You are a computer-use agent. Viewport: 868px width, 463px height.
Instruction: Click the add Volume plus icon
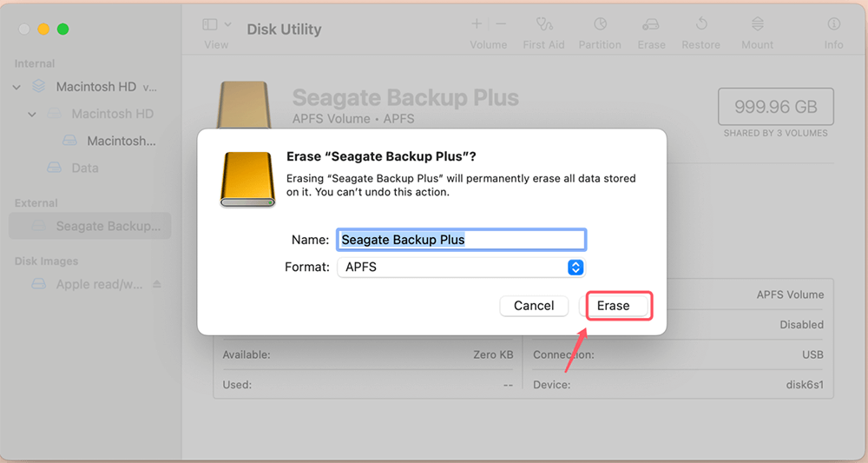click(477, 24)
